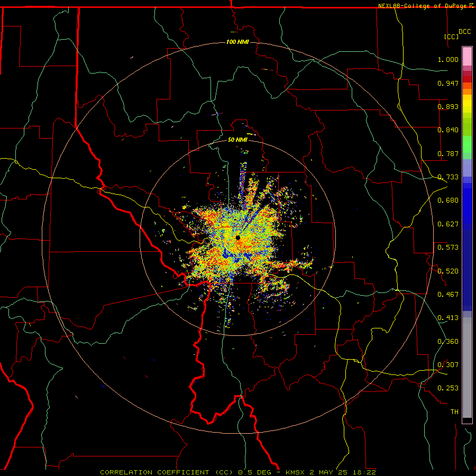The image size is (476, 476).
Task: Click the black radar site dot
Action: (x=237, y=237)
